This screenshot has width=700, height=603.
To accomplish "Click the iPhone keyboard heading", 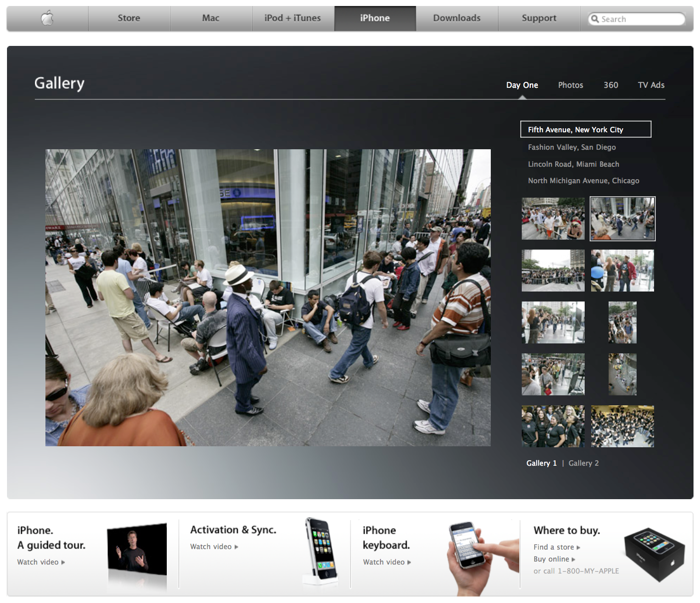I will coord(386,538).
